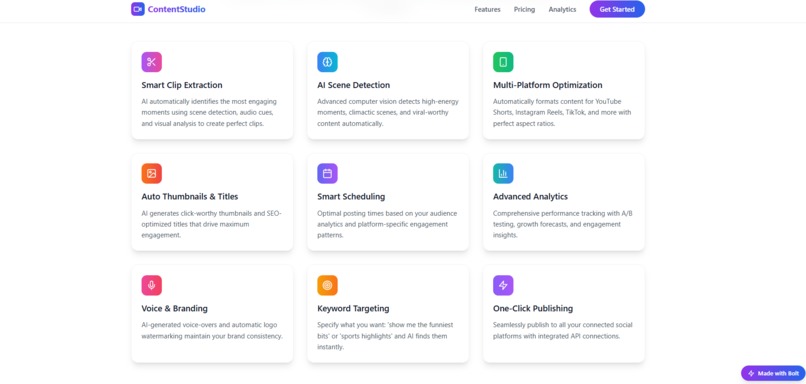
Task: Open the Analytics nav link
Action: pyautogui.click(x=562, y=9)
